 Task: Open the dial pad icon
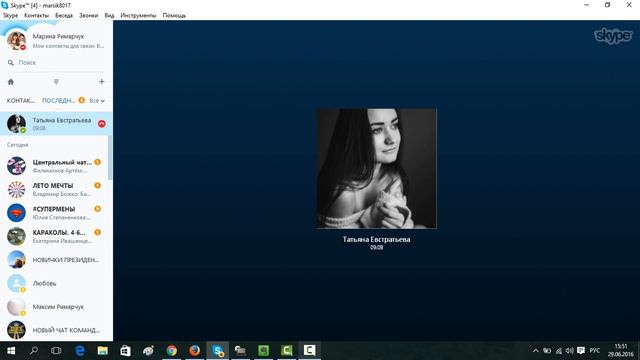click(56, 82)
